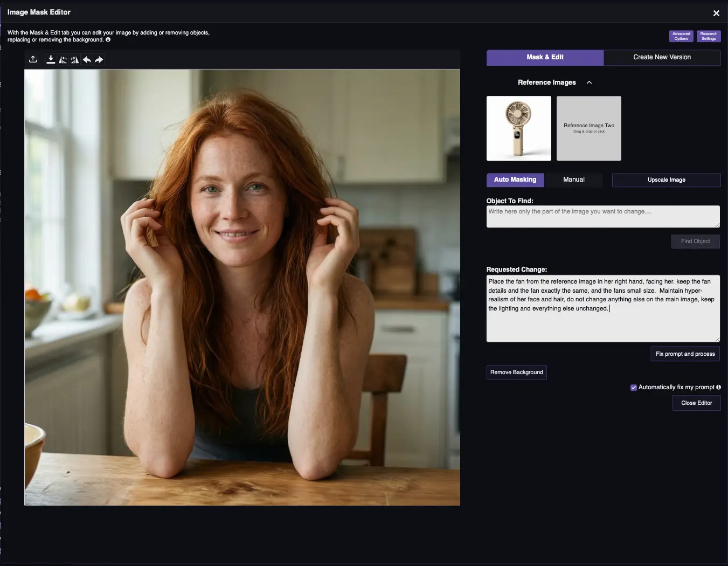Click the Reference Image Two drop slot

point(588,128)
